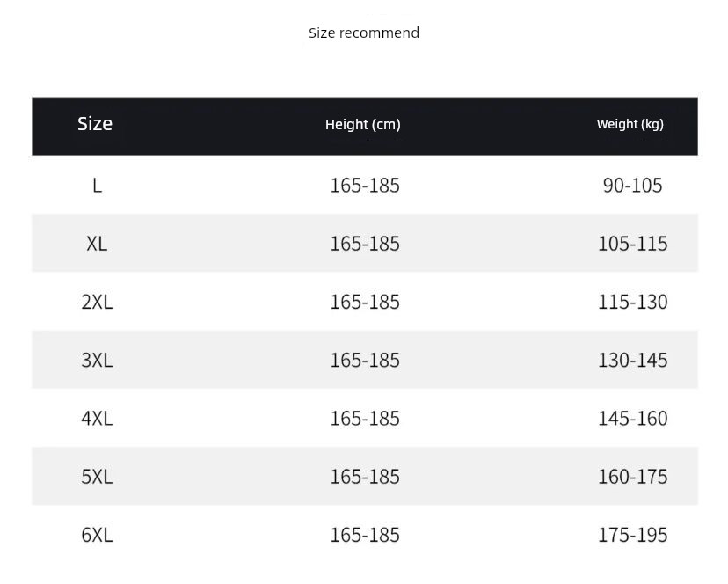Select the 105-115 weight cell
Image resolution: width=728 pixels, height=584 pixels.
tap(633, 244)
